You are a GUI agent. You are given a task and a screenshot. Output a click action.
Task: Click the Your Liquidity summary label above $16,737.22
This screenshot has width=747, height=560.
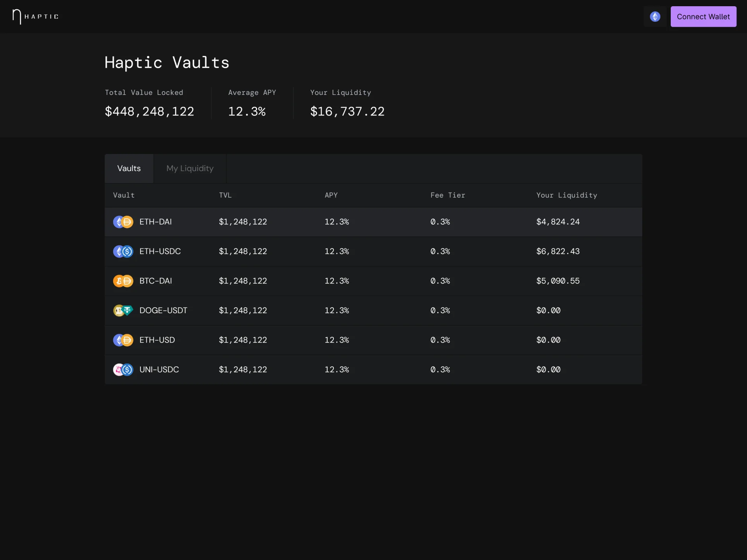tap(340, 93)
